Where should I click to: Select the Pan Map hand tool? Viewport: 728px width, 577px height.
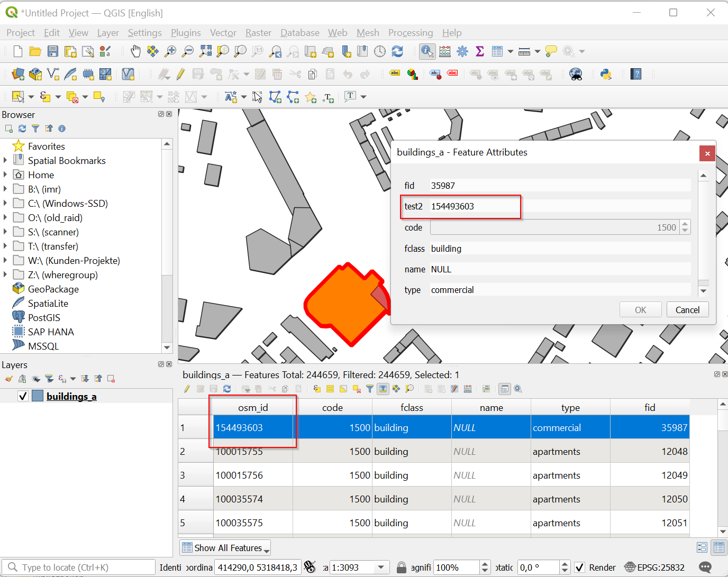[136, 51]
